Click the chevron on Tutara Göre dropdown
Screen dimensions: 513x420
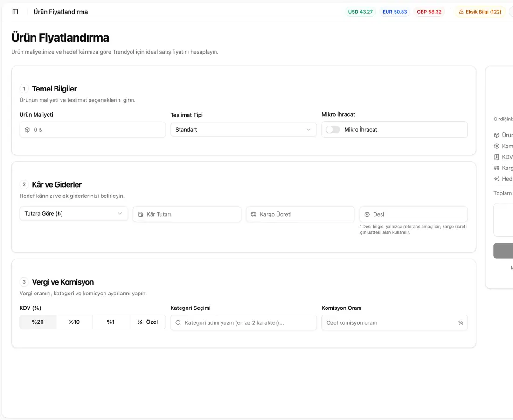pyautogui.click(x=120, y=213)
